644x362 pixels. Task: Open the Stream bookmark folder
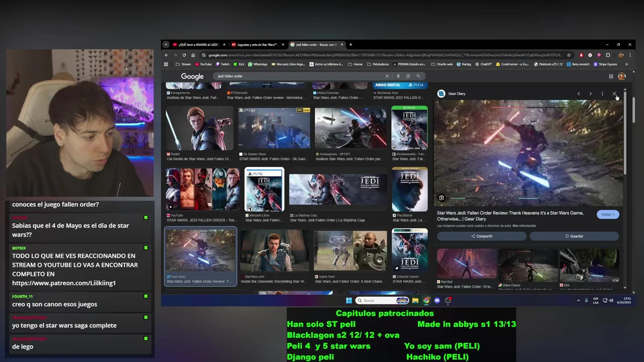(183, 64)
